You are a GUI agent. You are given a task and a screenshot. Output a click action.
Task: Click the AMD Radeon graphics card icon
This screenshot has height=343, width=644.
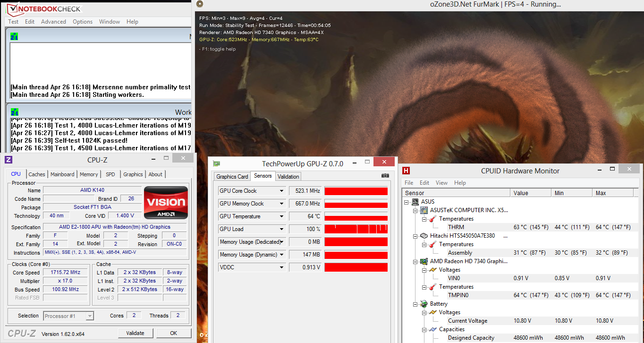[424, 261]
